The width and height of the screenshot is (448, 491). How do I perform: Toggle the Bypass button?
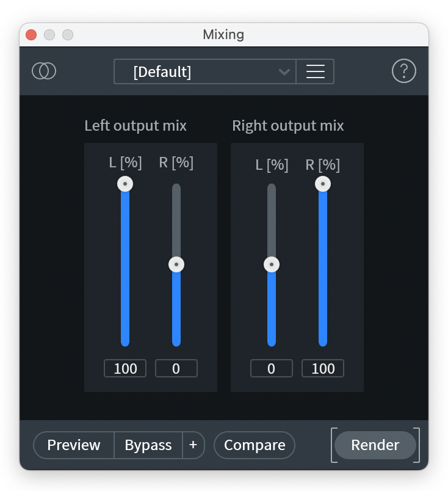[x=148, y=445]
